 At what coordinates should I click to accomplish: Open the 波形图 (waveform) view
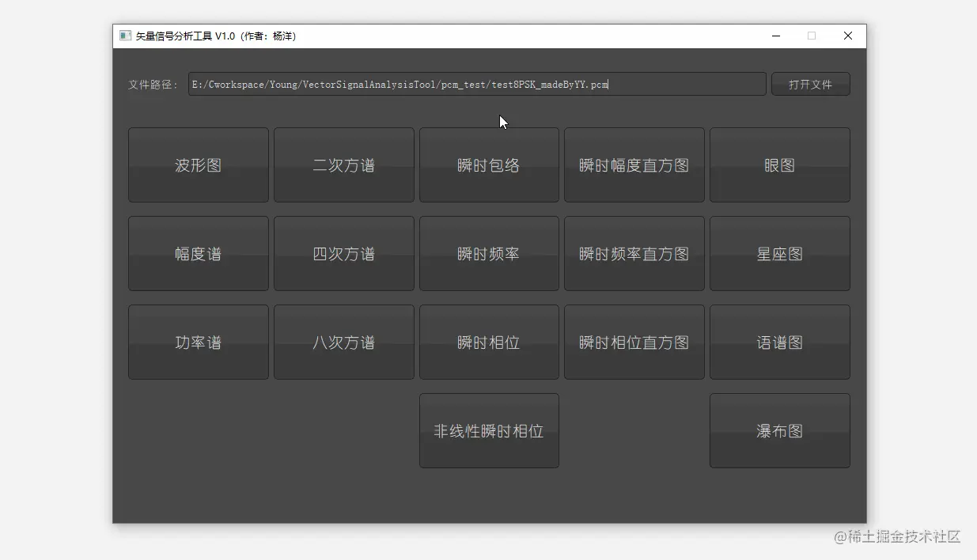click(x=198, y=165)
